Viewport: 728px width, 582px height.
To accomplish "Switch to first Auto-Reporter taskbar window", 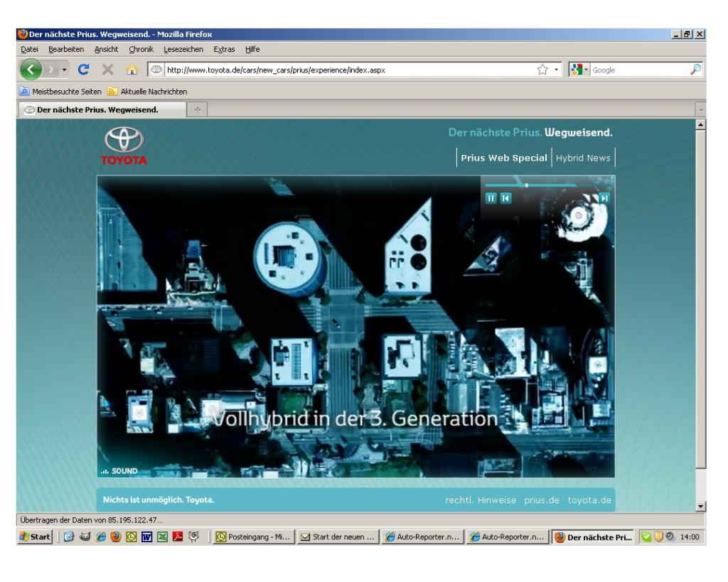I will 423,537.
